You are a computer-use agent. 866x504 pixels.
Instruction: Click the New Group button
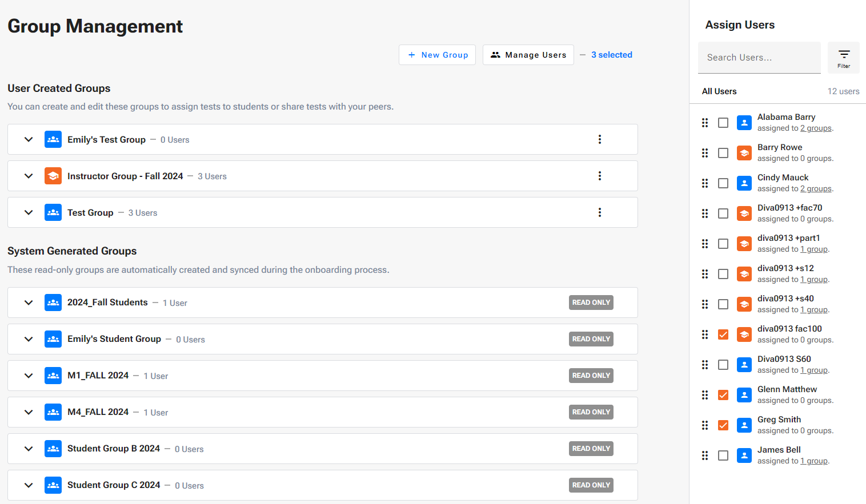(x=437, y=55)
